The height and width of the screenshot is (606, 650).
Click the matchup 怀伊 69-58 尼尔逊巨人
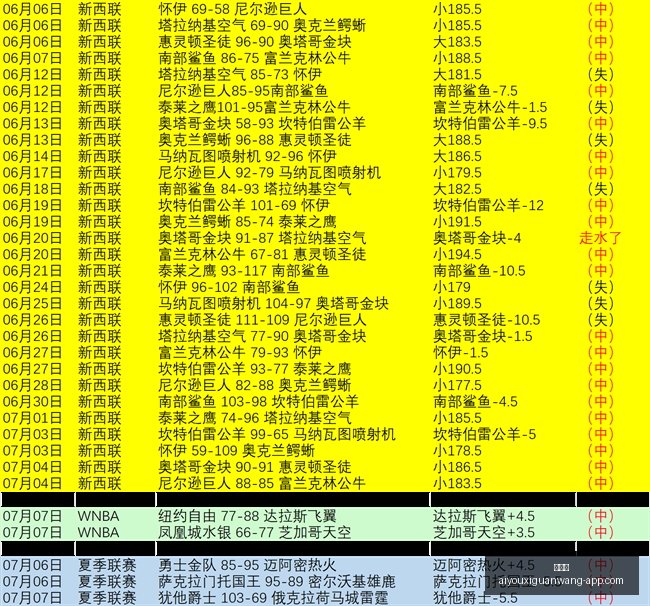tap(232, 9)
